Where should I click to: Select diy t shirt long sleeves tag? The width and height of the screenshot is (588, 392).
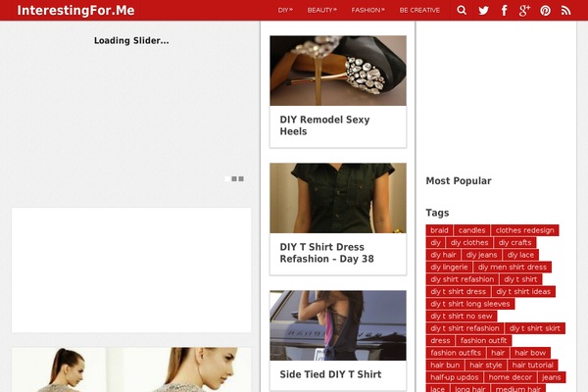click(470, 304)
